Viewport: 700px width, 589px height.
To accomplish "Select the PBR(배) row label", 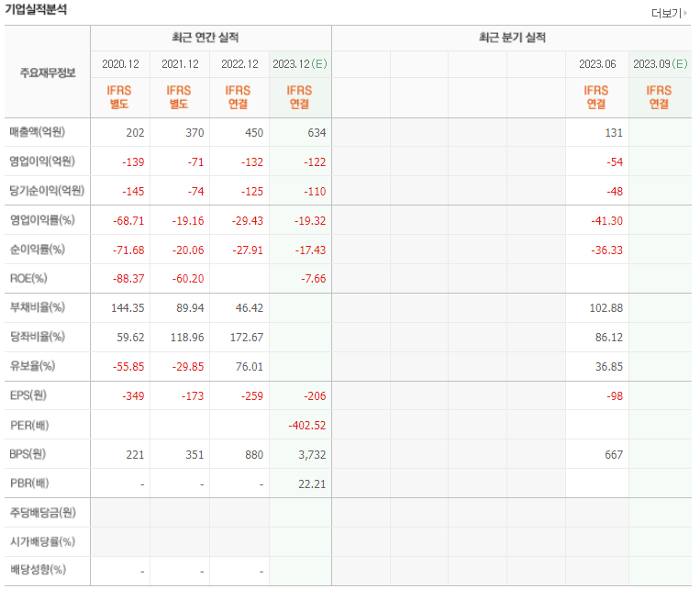I will point(29,483).
